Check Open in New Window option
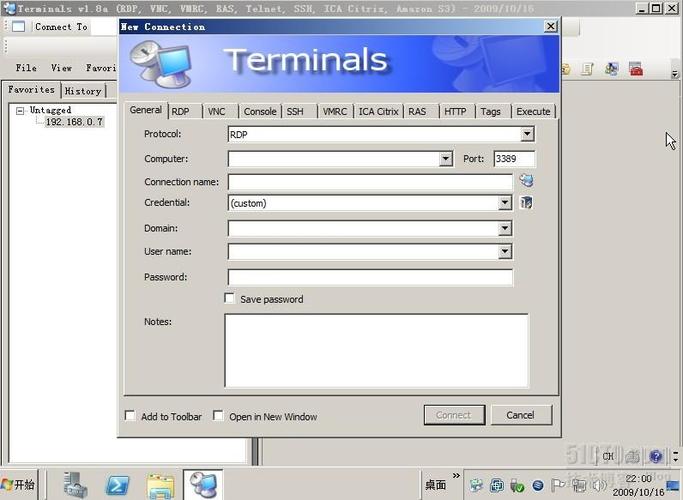The width and height of the screenshot is (683, 500). coord(218,416)
